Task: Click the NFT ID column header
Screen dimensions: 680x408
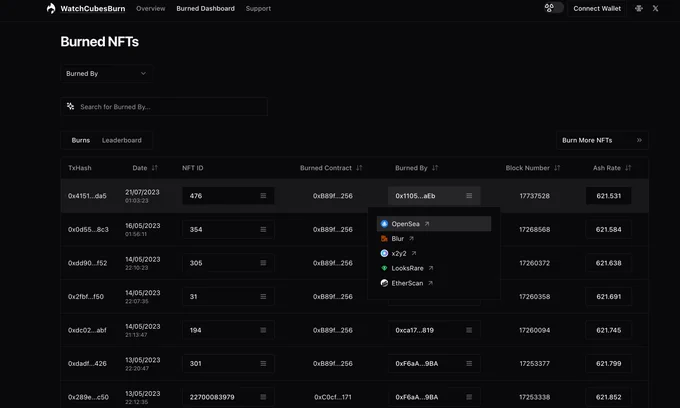Action: pos(193,168)
